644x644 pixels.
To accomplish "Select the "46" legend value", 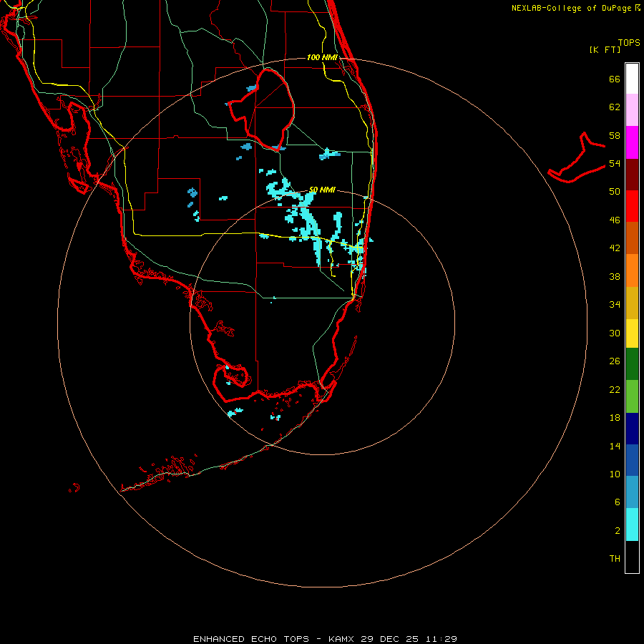I will pyautogui.click(x=615, y=220).
